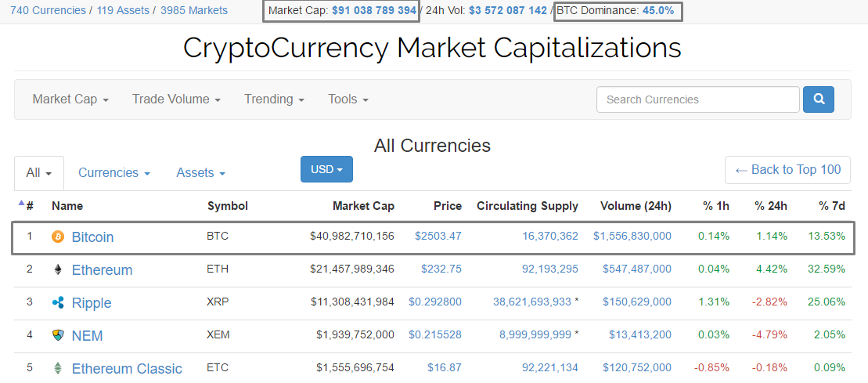
Task: Go back to Top 100
Action: (x=787, y=169)
